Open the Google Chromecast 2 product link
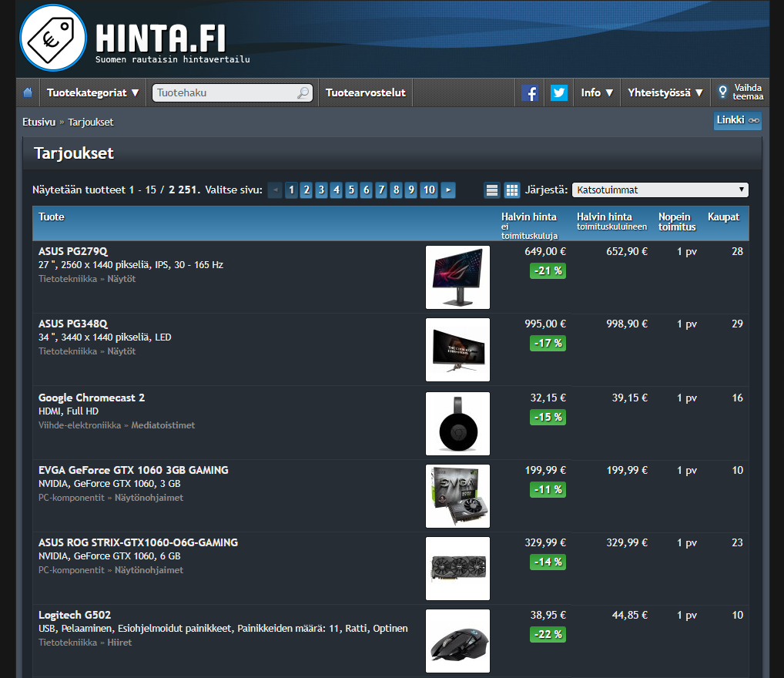Screen dimensions: 784x678 (x=92, y=398)
